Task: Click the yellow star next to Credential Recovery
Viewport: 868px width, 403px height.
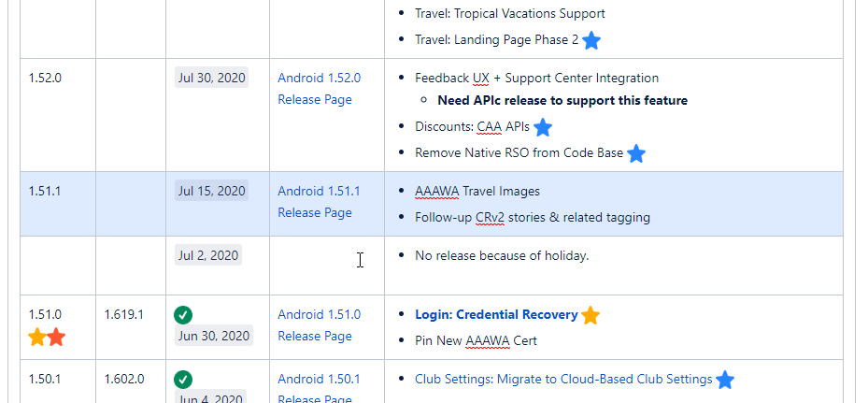Action: (591, 315)
